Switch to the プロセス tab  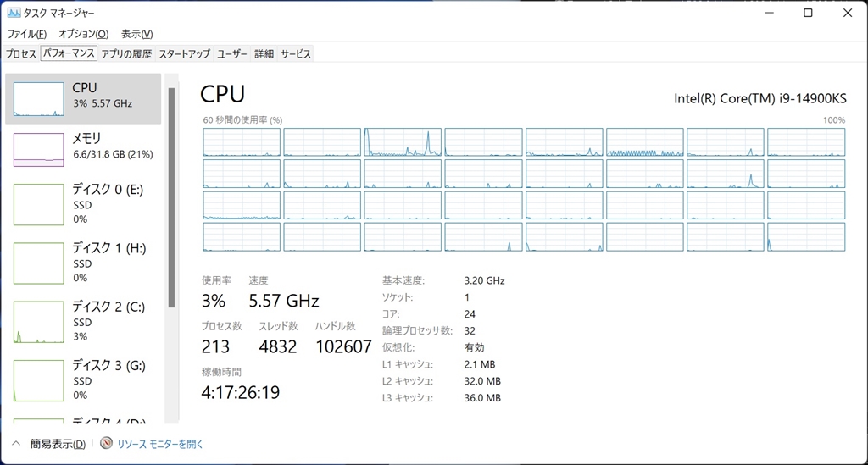click(21, 53)
